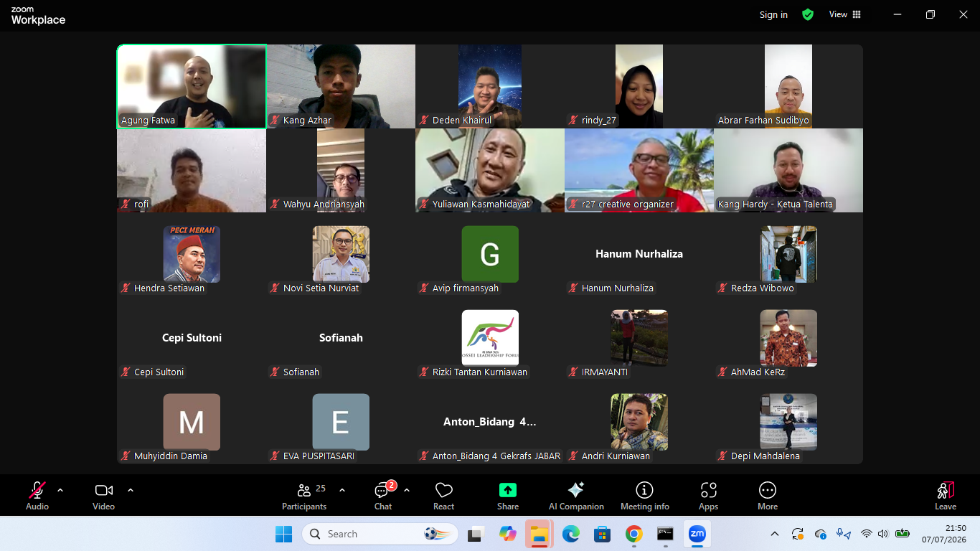This screenshot has width=980, height=551.
Task: Open the Chat panel icon
Action: click(x=382, y=491)
